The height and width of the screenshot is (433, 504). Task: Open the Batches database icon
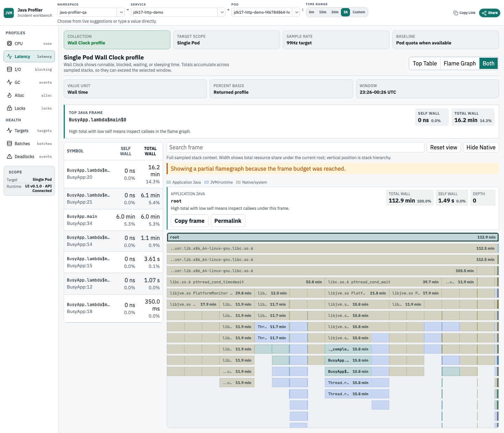[9, 143]
